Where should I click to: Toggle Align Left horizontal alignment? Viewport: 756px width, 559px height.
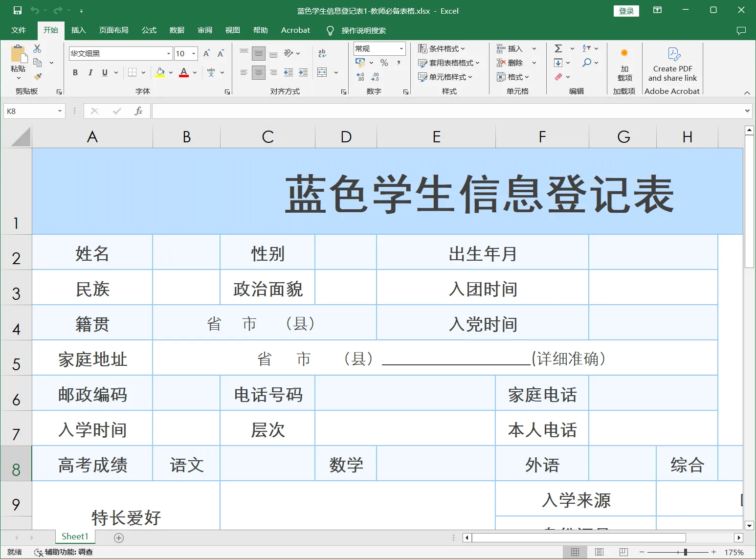244,72
